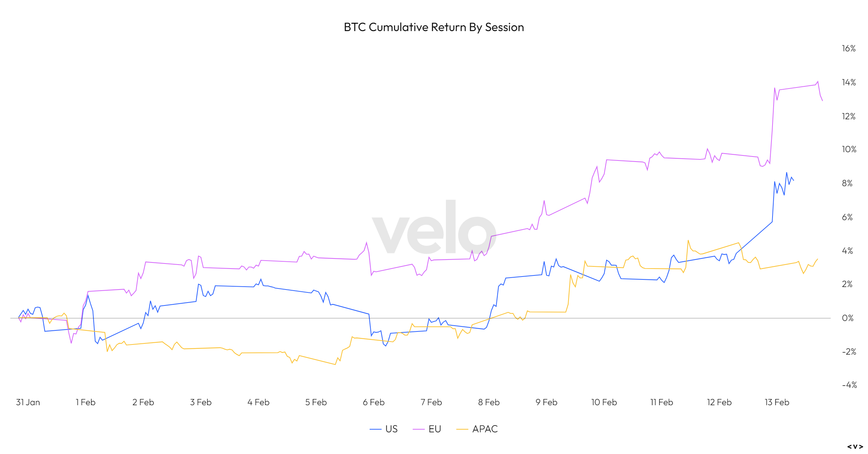Click the blue US legend line swatch
The image size is (868, 454).
(x=375, y=429)
